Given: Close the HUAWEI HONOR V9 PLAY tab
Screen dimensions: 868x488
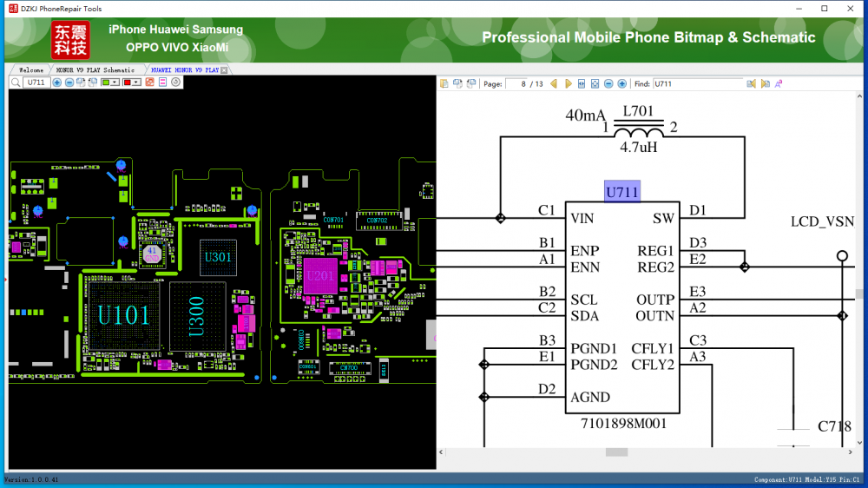Looking at the screenshot, I should pos(224,69).
